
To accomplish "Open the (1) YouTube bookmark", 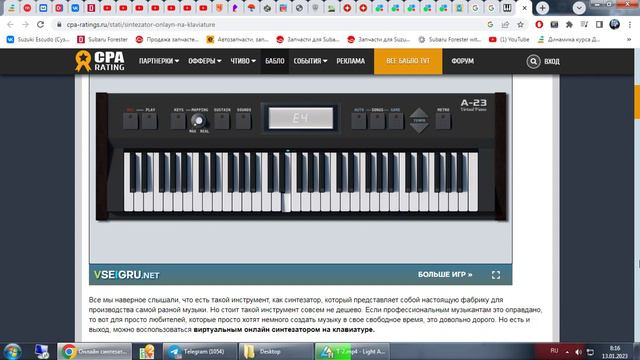I will coord(509,40).
